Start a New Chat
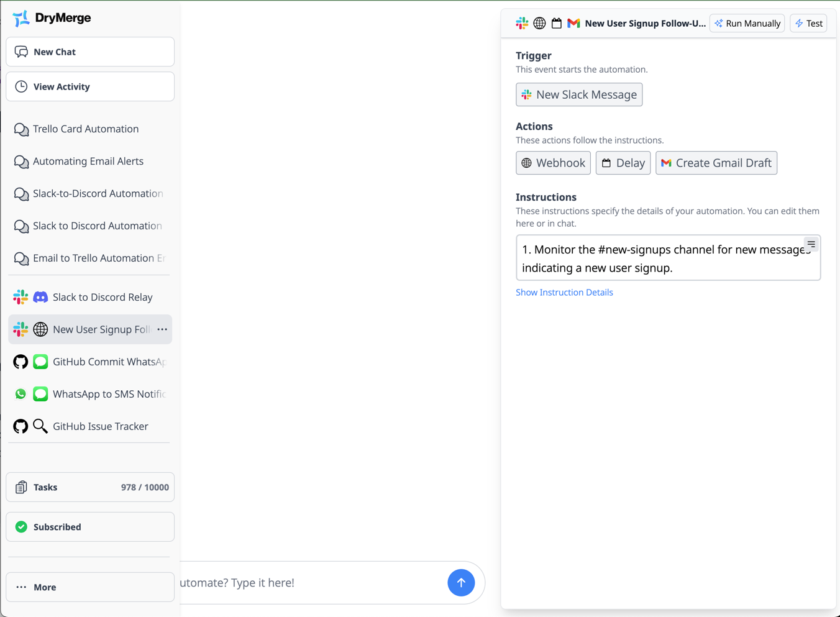840x617 pixels. pyautogui.click(x=90, y=52)
